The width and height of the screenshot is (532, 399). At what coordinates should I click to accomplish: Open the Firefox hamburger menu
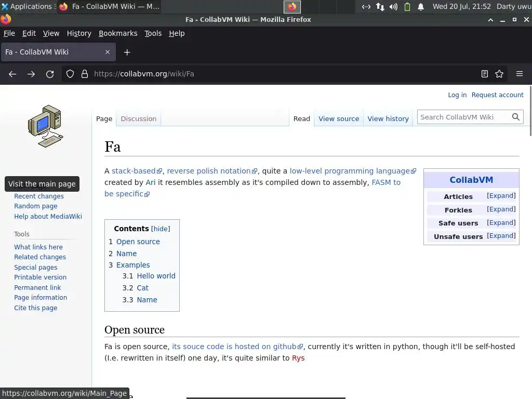pyautogui.click(x=520, y=74)
